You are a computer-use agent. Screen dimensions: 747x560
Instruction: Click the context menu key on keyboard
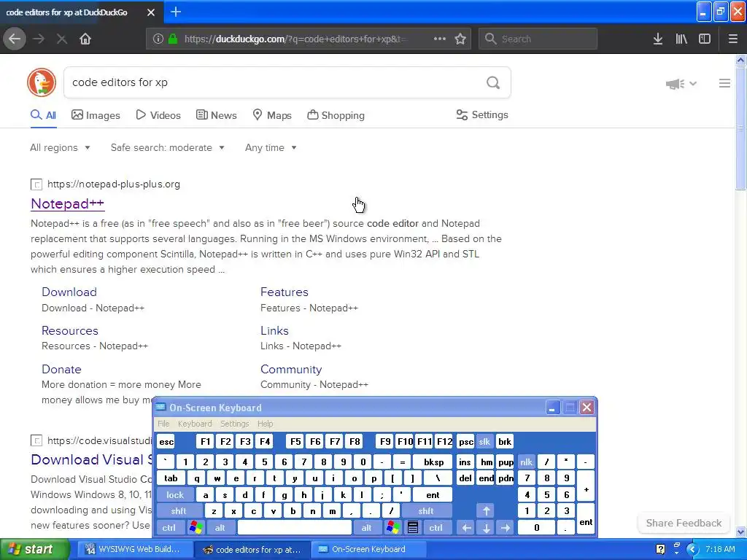pos(413,527)
